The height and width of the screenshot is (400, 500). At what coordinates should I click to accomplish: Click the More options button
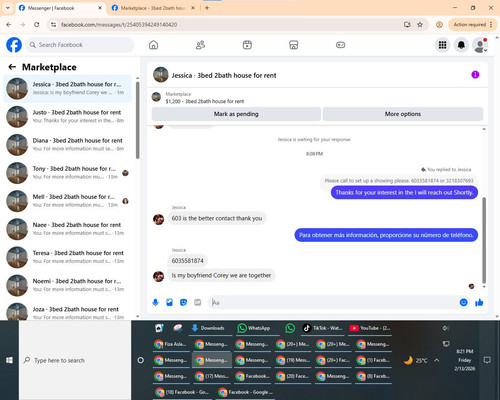(x=403, y=114)
